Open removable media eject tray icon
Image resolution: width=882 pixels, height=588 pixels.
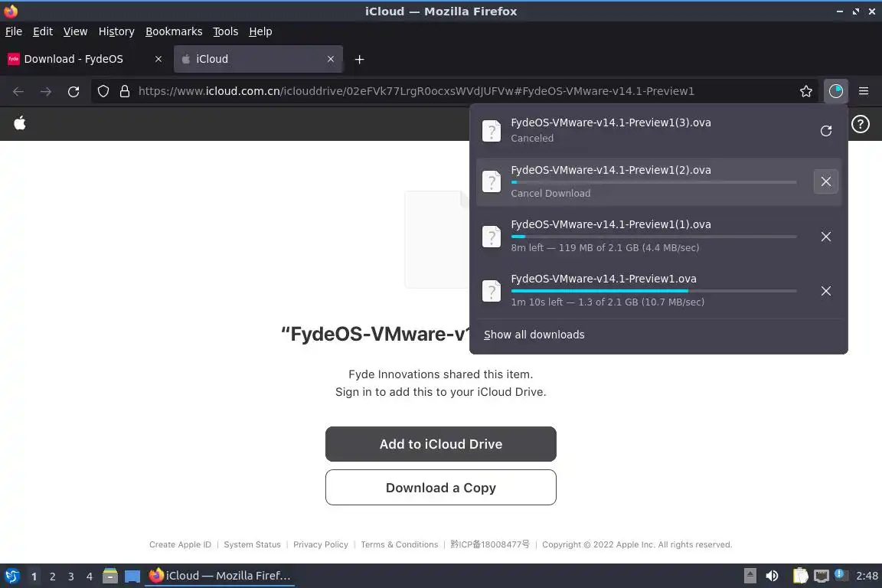point(750,576)
